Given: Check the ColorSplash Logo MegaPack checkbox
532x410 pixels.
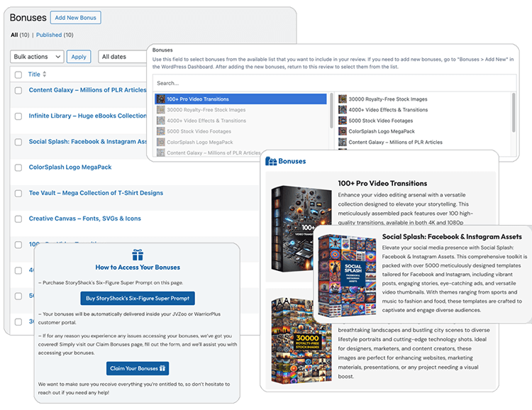Looking at the screenshot, I should point(18,167).
